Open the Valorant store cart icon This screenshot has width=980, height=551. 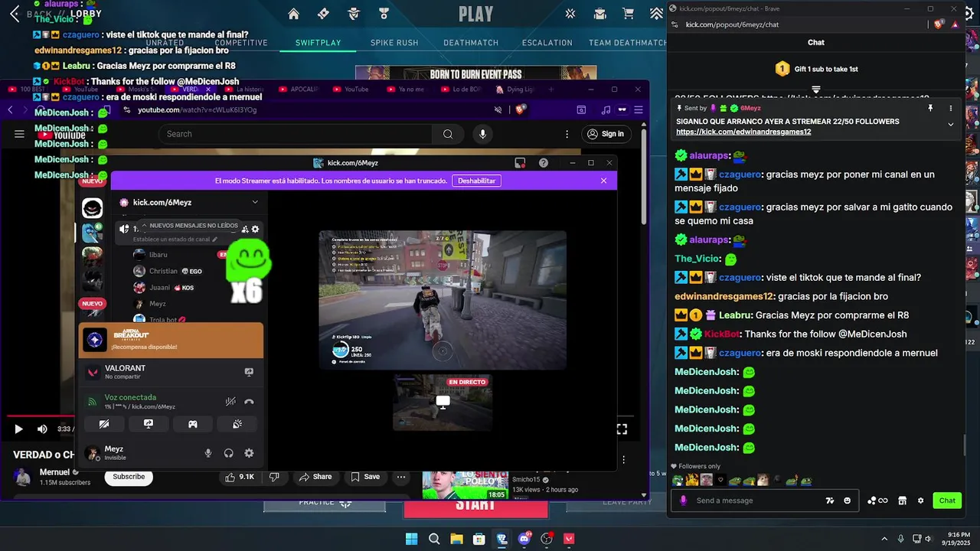tap(629, 14)
